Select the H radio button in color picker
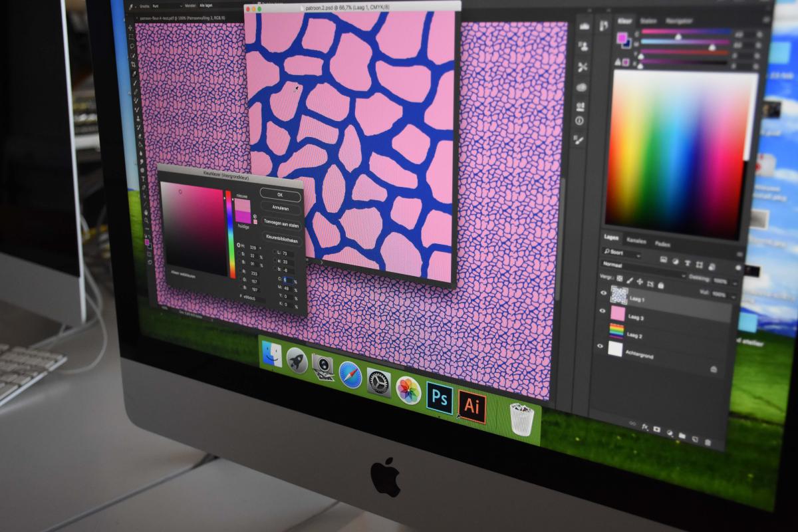The image size is (798, 532). pos(239,245)
